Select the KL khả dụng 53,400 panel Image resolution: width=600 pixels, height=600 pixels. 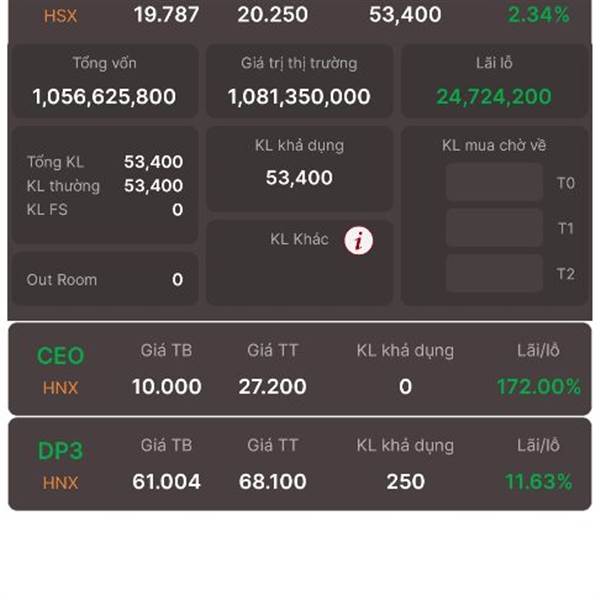click(300, 168)
